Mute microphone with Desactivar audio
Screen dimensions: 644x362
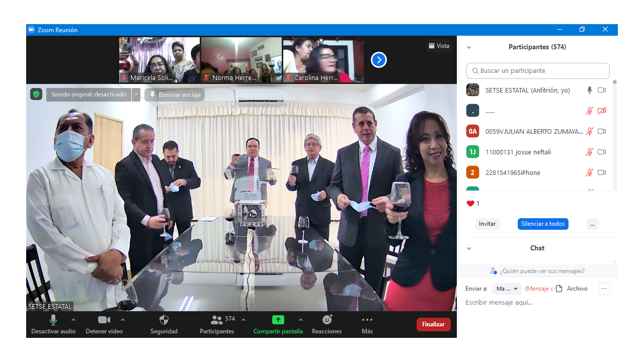(53, 324)
